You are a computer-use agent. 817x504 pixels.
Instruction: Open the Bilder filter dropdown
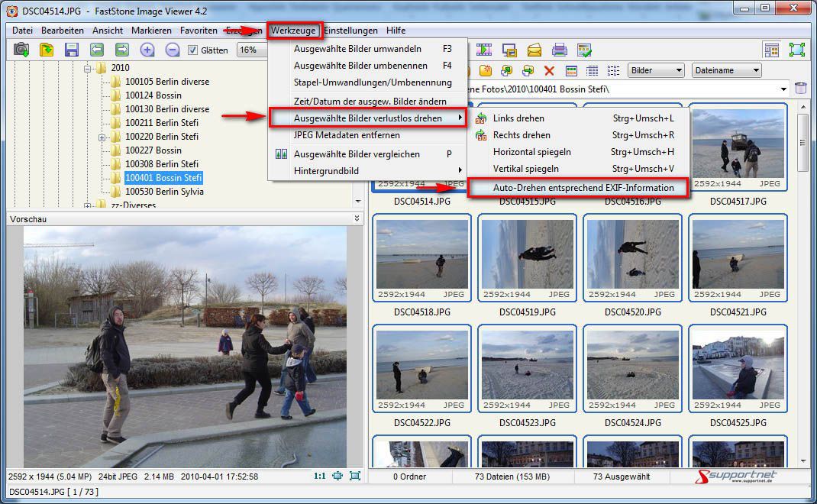tap(656, 70)
